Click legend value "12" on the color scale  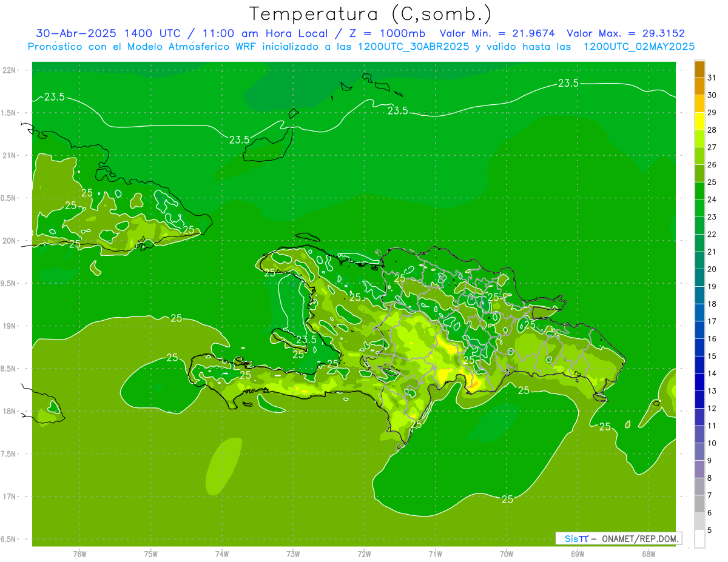(712, 409)
